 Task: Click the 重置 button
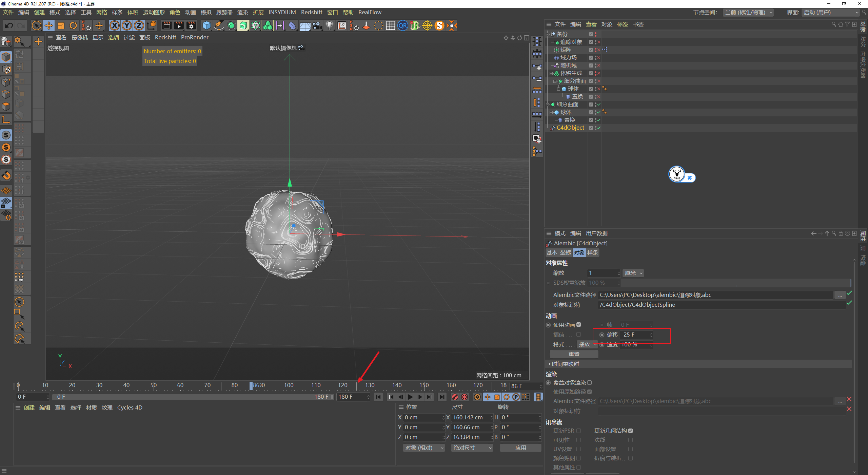pos(574,354)
